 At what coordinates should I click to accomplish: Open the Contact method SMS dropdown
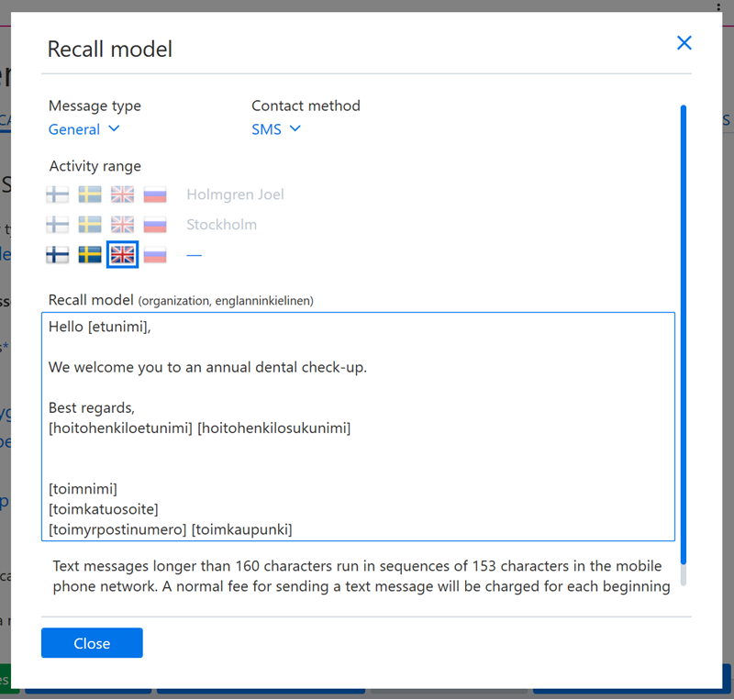click(x=276, y=129)
